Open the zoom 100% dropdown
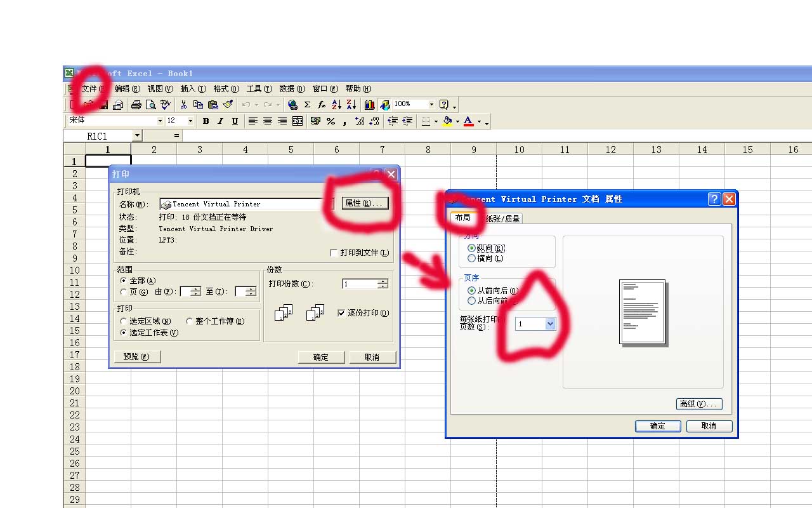This screenshot has width=812, height=508. (x=431, y=105)
